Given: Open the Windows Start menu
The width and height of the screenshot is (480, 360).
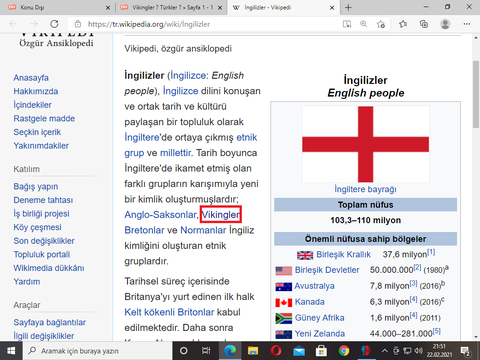Looking at the screenshot, I should tap(11, 351).
